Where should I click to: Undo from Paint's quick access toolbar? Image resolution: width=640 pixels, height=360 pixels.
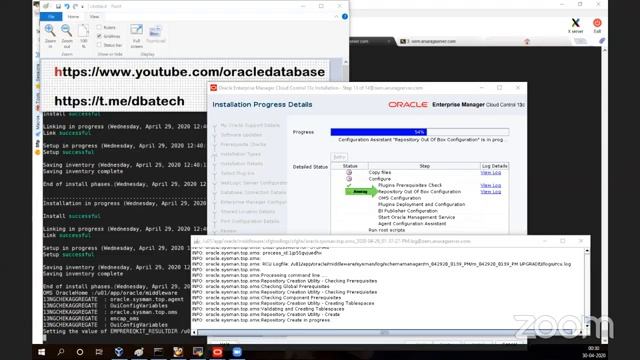(67, 6)
